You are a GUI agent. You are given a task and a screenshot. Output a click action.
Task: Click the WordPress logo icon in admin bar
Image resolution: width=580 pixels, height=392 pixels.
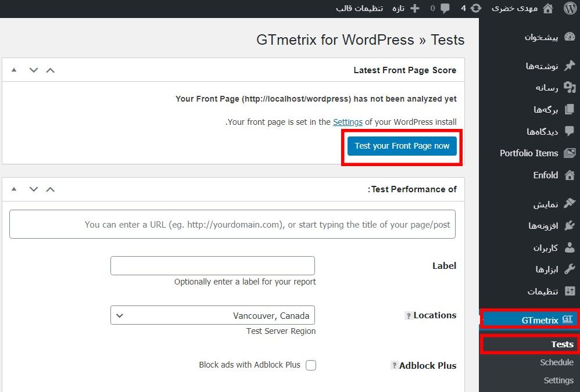pos(570,8)
